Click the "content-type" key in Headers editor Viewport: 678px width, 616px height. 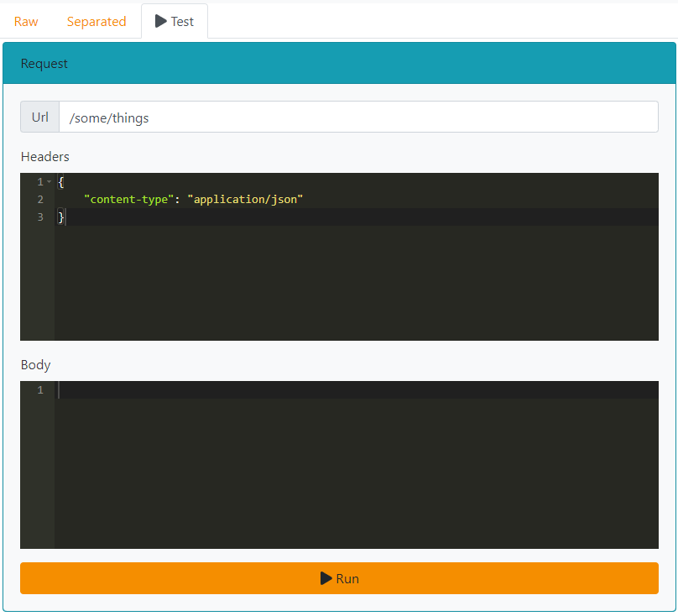coord(129,200)
